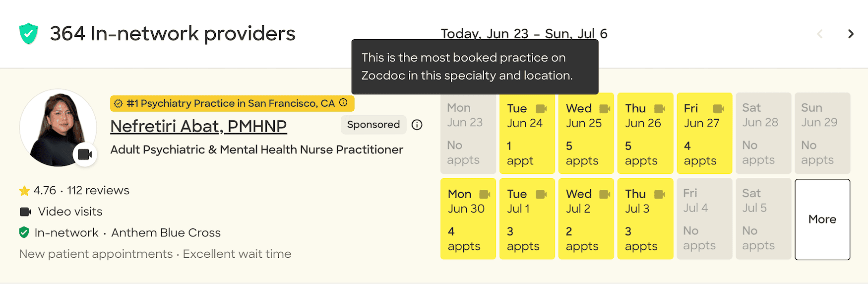Click the In-network checkmark icon
This screenshot has height=296, width=868.
point(25,232)
